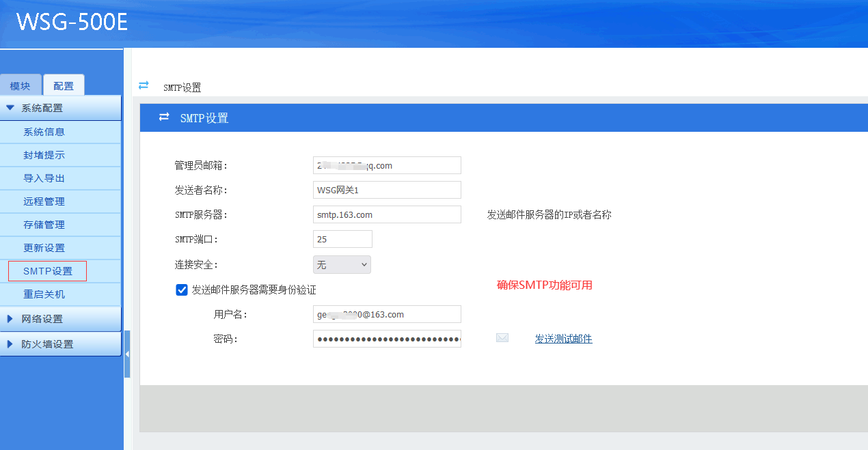The width and height of the screenshot is (868, 450).
Task: Open 系统信息 in the sidebar
Action: [44, 132]
